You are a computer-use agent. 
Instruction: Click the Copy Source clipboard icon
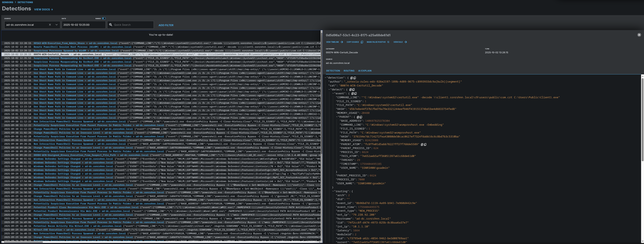[x=362, y=42]
